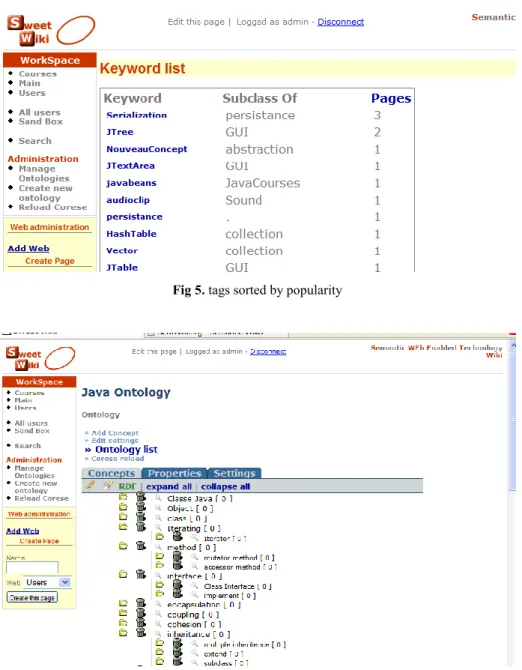Open the JTree keyword
The height and width of the screenshot is (670, 522).
(x=120, y=132)
